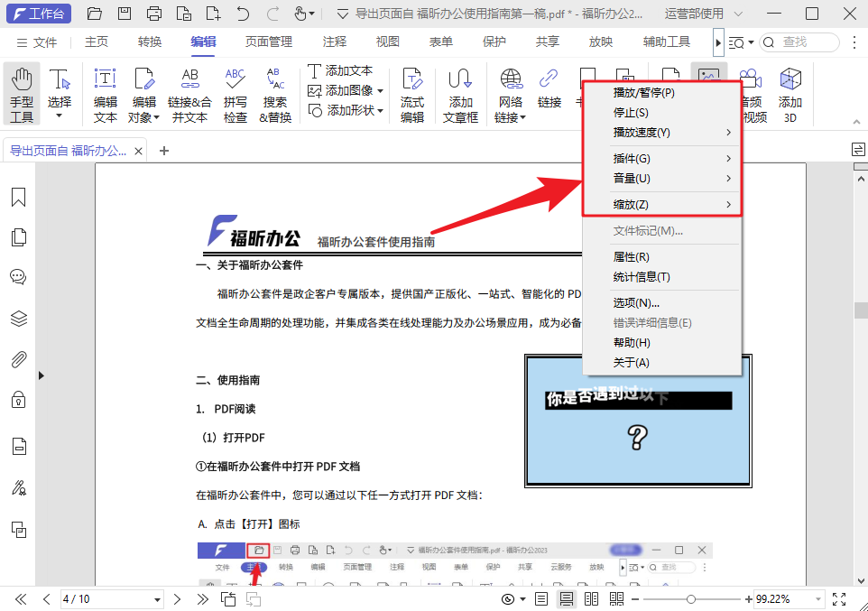The height and width of the screenshot is (611, 868).
Task: Toggle two-page facing view mode
Action: pos(592,598)
